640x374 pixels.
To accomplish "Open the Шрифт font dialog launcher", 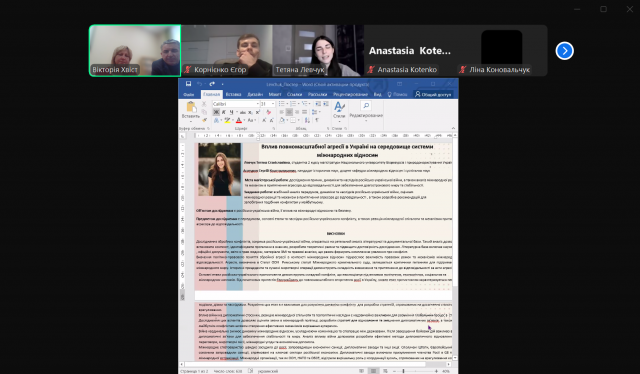I will point(273,128).
